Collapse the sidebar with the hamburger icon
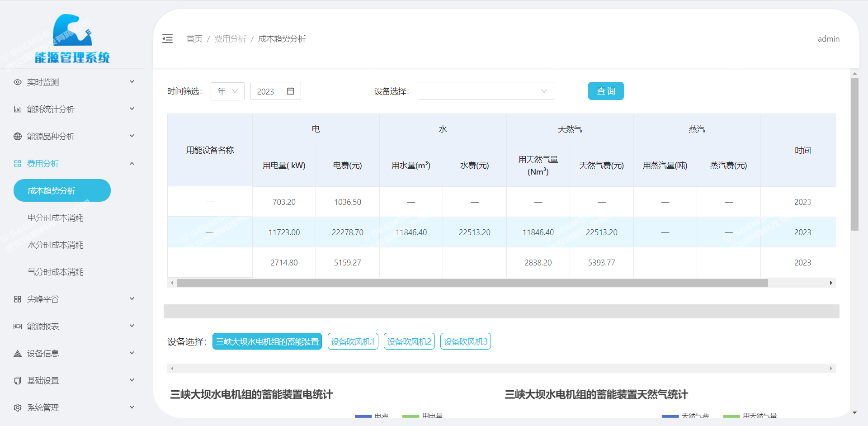The image size is (868, 426). point(167,39)
